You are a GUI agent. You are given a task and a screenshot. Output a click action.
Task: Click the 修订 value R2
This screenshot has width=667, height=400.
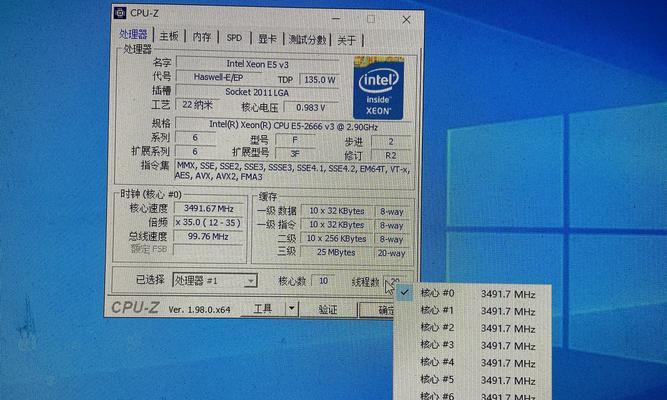tap(391, 156)
